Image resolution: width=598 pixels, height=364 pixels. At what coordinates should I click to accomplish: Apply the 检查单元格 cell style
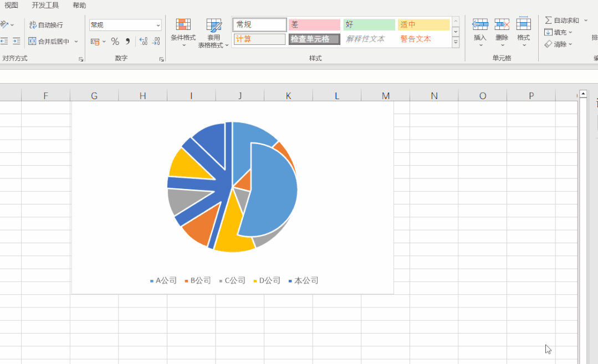point(314,39)
